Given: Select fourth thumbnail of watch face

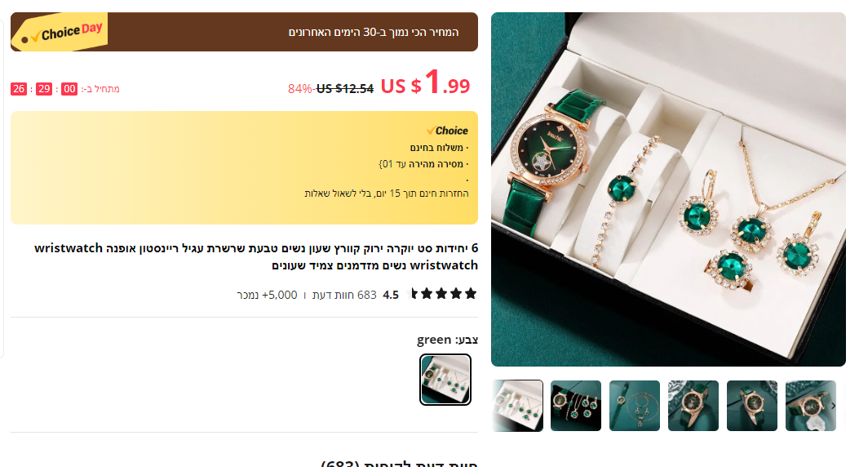Looking at the screenshot, I should pyautogui.click(x=693, y=406).
